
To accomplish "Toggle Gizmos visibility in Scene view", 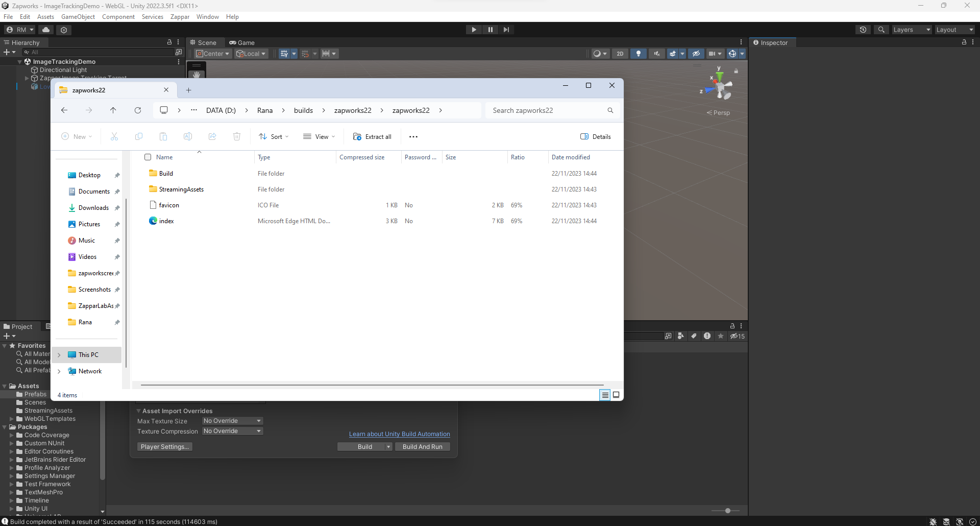I will point(732,54).
